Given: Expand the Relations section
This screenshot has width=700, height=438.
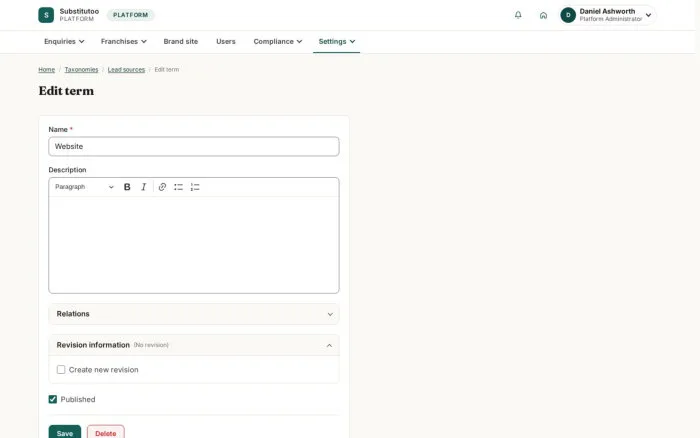Looking at the screenshot, I should click(x=194, y=314).
